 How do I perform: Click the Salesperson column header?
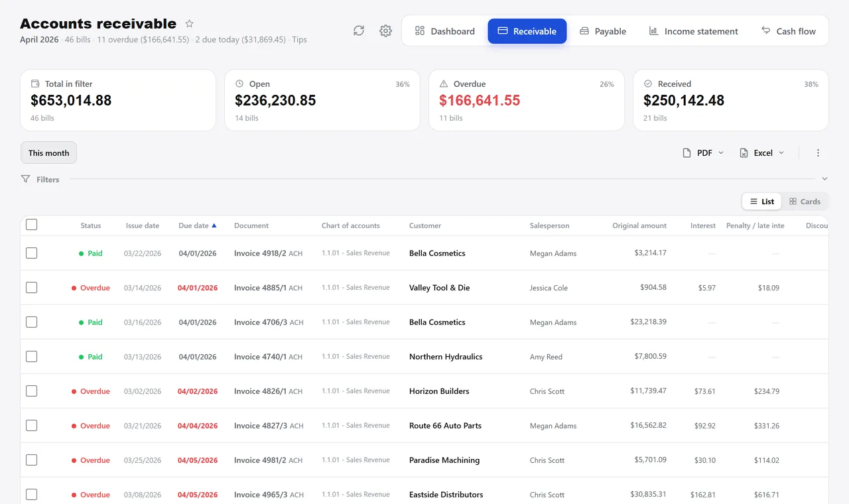(x=549, y=225)
